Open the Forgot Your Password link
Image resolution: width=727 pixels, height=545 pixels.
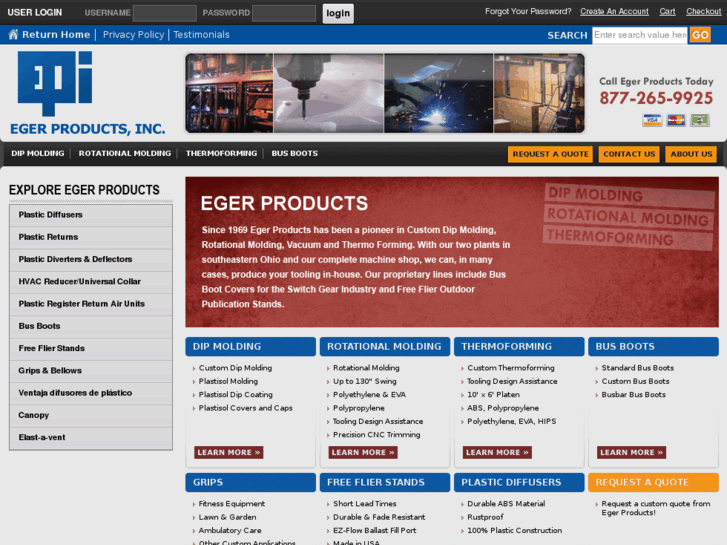point(528,11)
